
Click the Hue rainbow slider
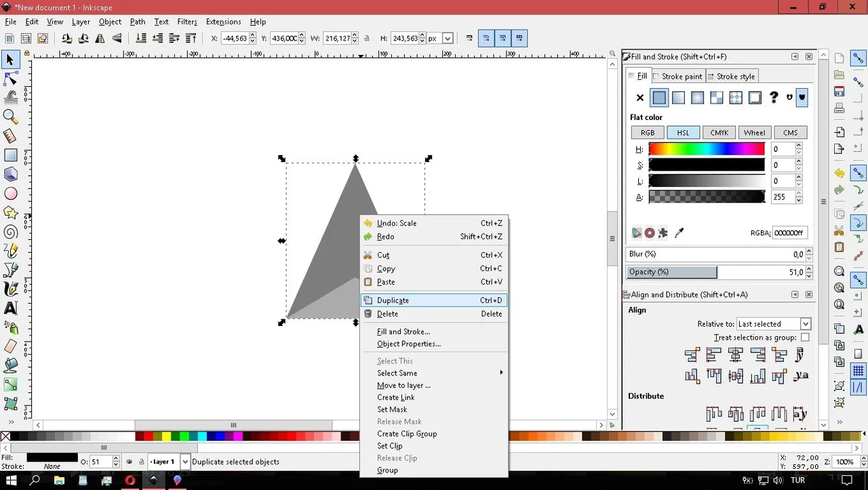(x=707, y=148)
